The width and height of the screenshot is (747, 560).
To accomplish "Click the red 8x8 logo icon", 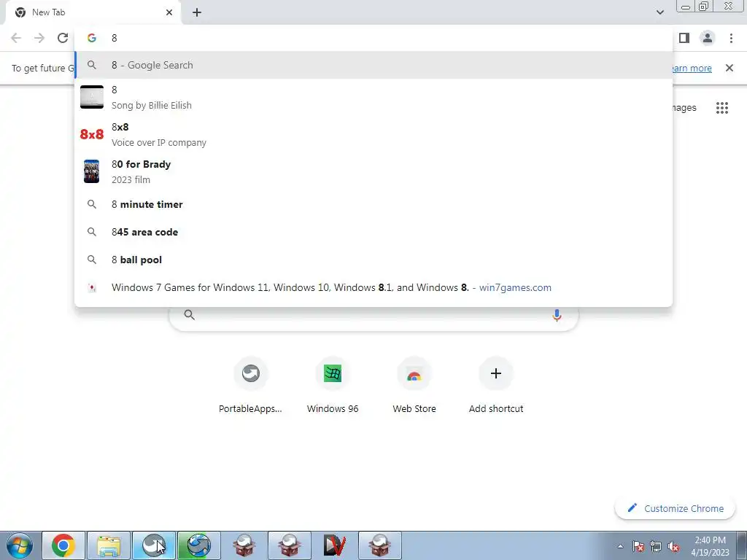I will [x=91, y=134].
